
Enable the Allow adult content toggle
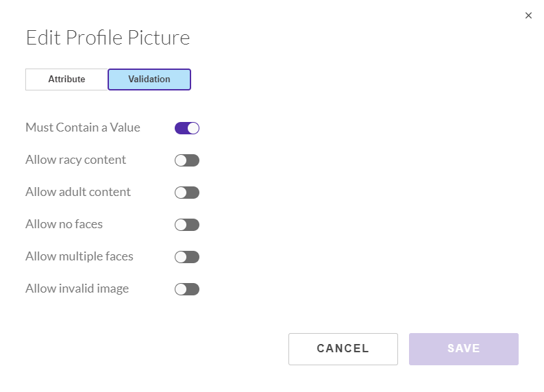pyautogui.click(x=187, y=193)
